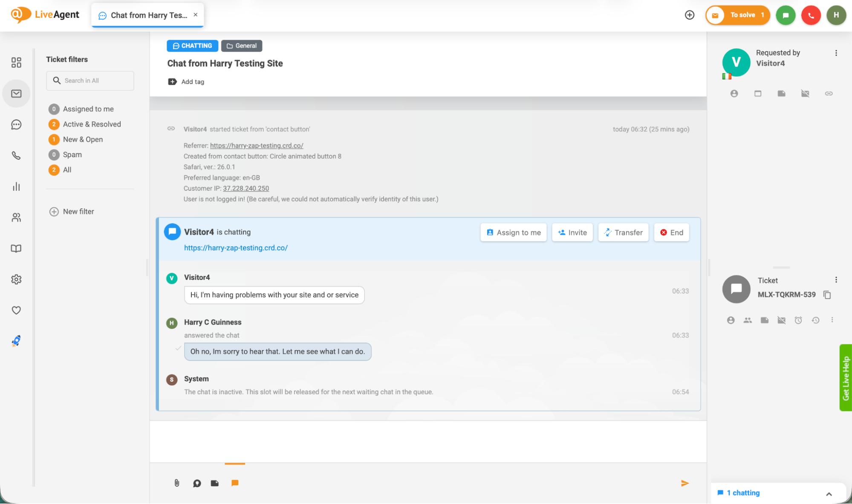Viewport: 852px width, 504px height.
Task: Click inside the Search in All field
Action: (90, 81)
